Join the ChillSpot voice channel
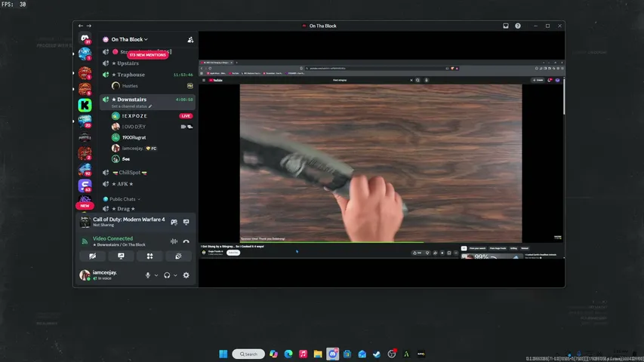Screen dimensions: 644x362 147,173
